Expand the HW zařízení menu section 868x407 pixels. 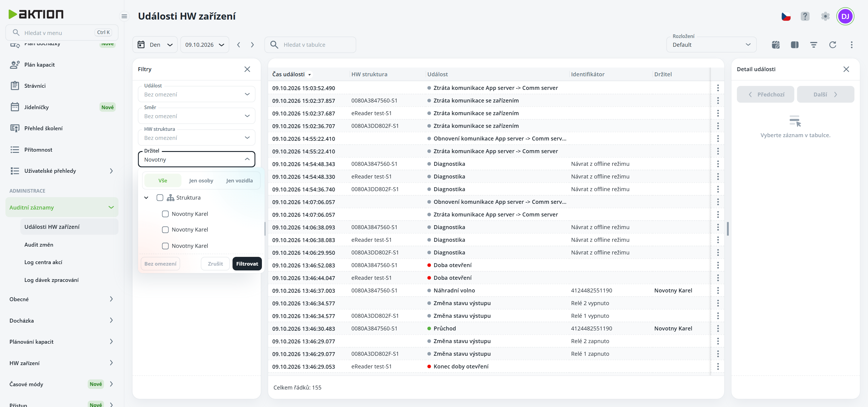(x=62, y=363)
